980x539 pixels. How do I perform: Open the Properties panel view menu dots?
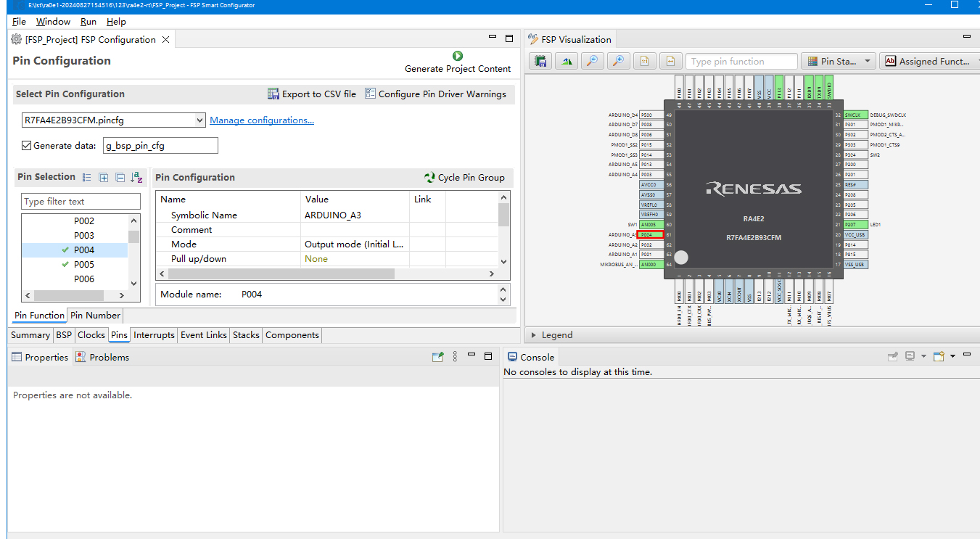456,357
